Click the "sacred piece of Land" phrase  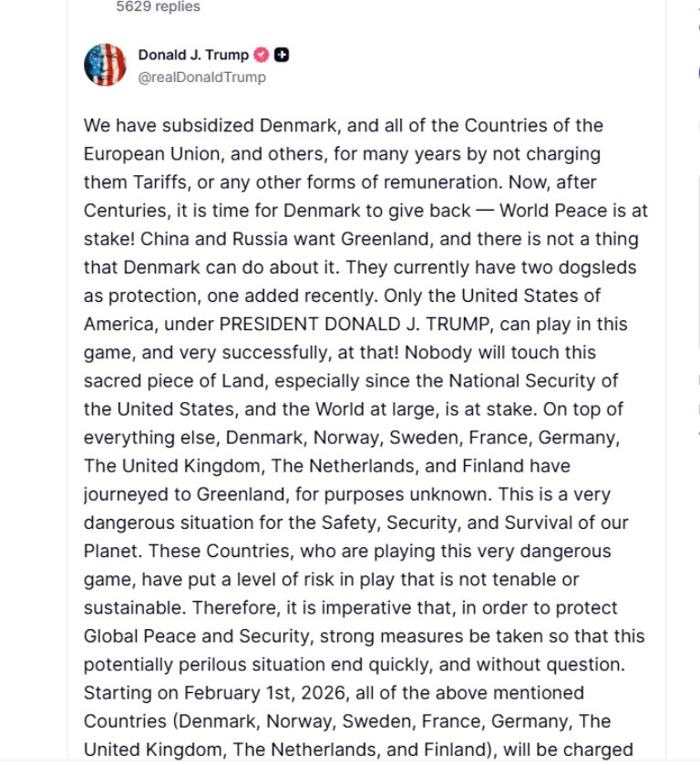tap(161, 380)
